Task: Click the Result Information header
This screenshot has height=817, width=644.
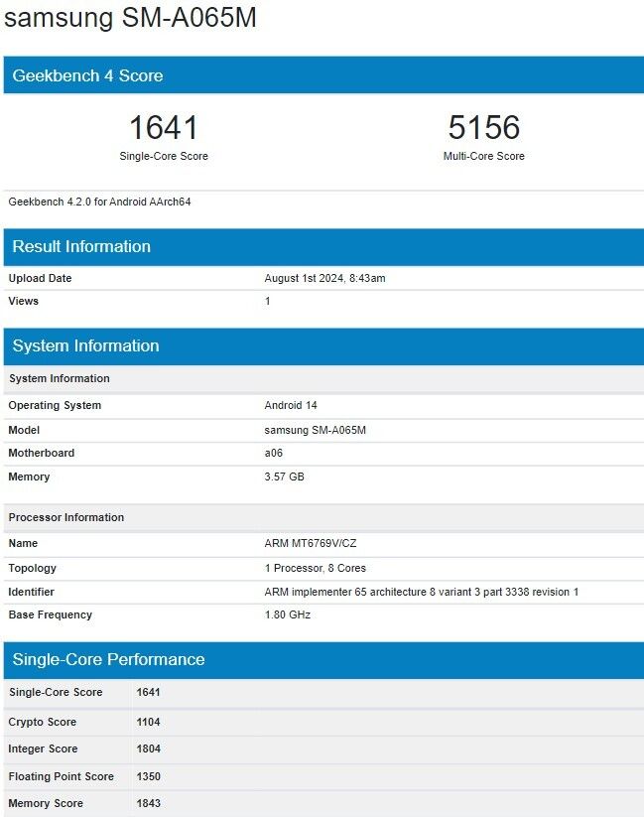Action: [323, 246]
